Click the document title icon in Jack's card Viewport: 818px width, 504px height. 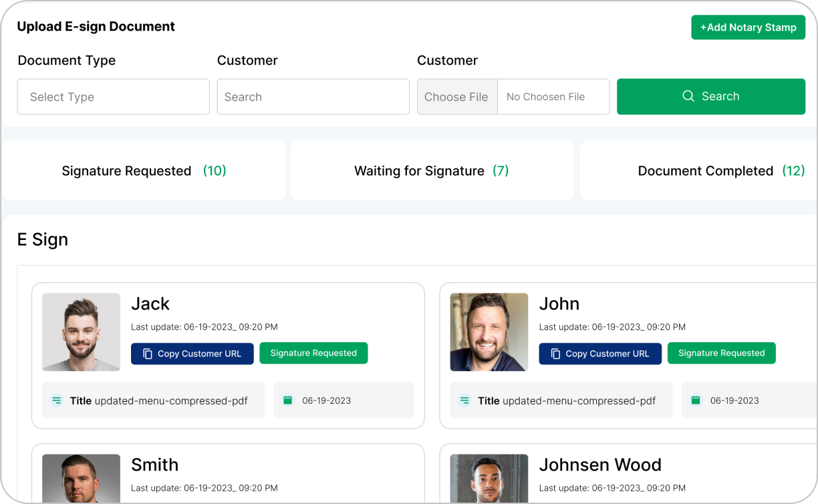(x=57, y=400)
